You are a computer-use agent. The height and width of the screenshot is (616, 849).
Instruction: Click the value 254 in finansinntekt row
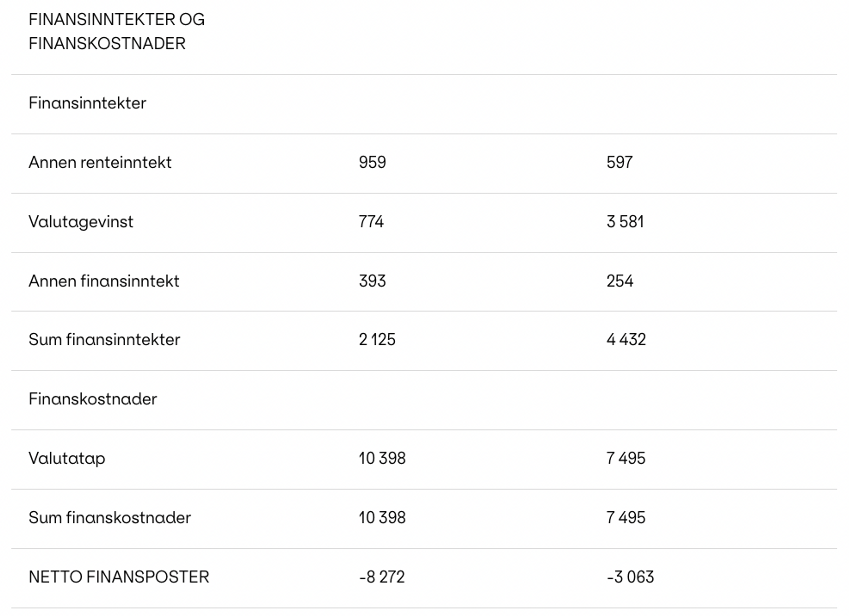coord(620,281)
